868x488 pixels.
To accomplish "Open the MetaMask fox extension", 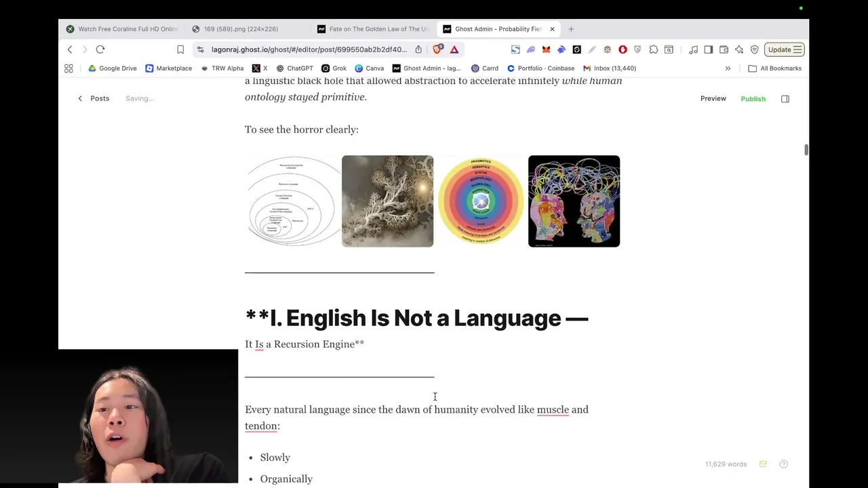I will point(546,49).
